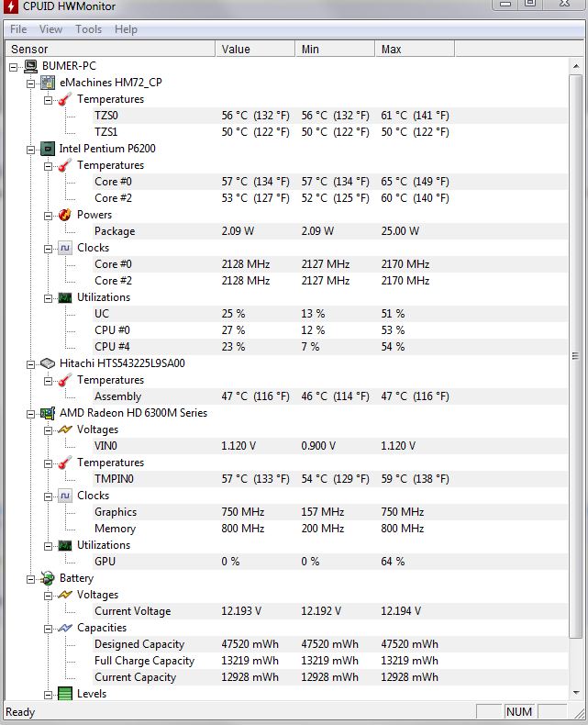This screenshot has height=725, width=588.
Task: Click the flame icon beside Powers
Action: pos(64,215)
